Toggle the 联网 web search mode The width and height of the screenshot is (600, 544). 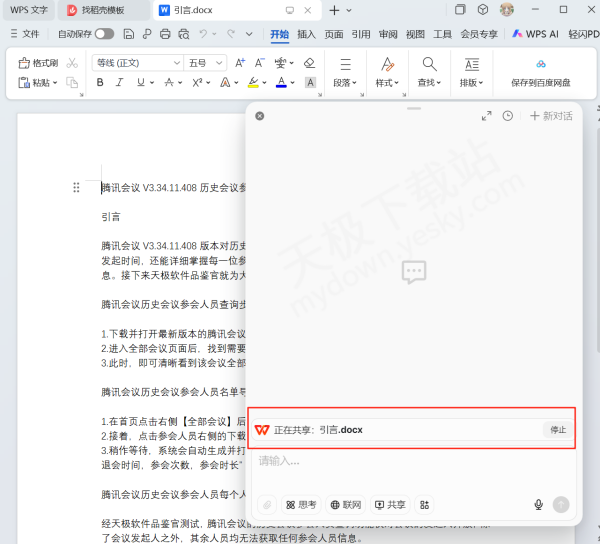pos(346,505)
